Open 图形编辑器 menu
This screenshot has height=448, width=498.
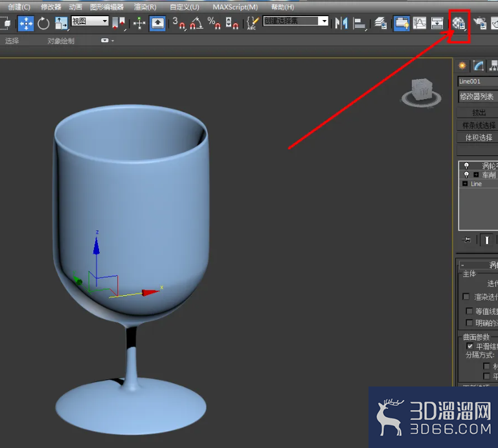[x=107, y=6]
